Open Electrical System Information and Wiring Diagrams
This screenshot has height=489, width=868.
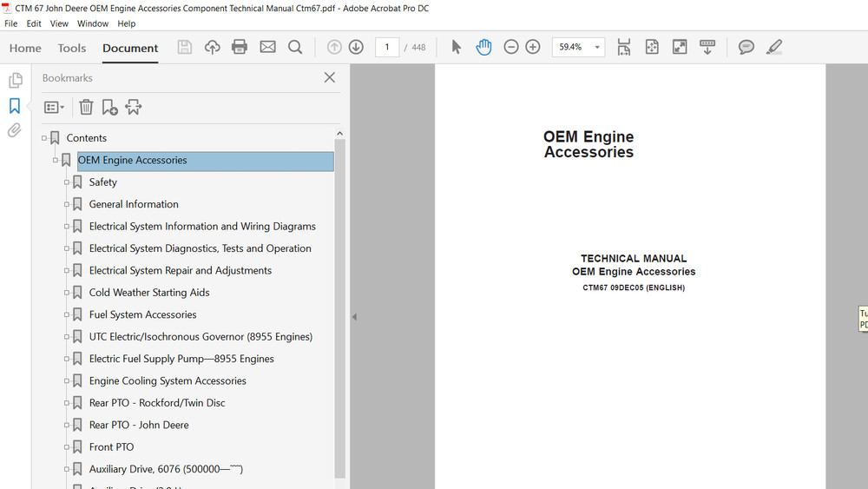coord(202,227)
